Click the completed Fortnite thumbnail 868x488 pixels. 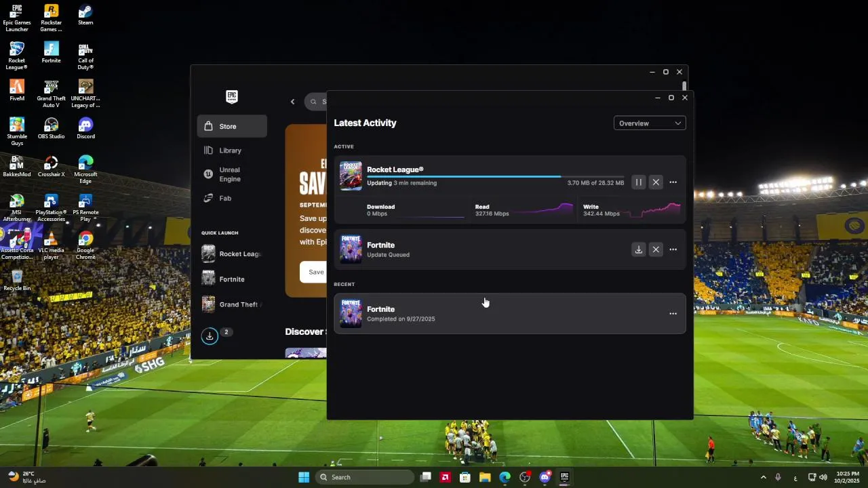[x=351, y=313]
